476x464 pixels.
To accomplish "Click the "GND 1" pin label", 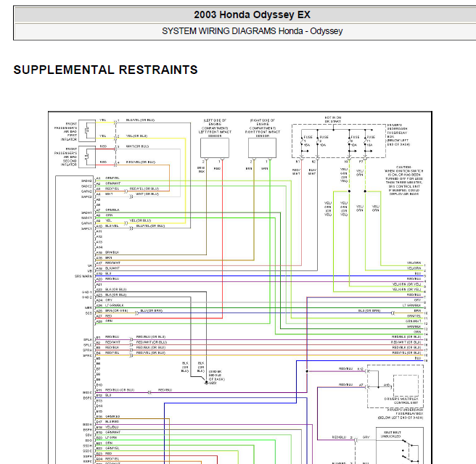I will [x=87, y=292].
